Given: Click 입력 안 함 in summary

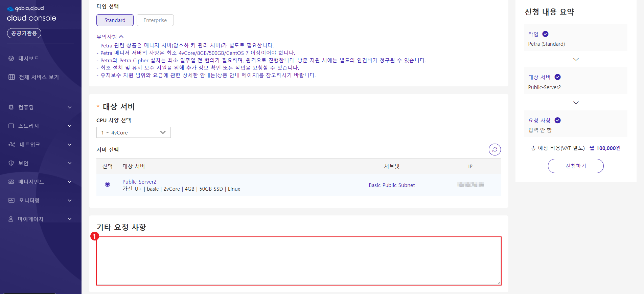Looking at the screenshot, I should [x=540, y=130].
